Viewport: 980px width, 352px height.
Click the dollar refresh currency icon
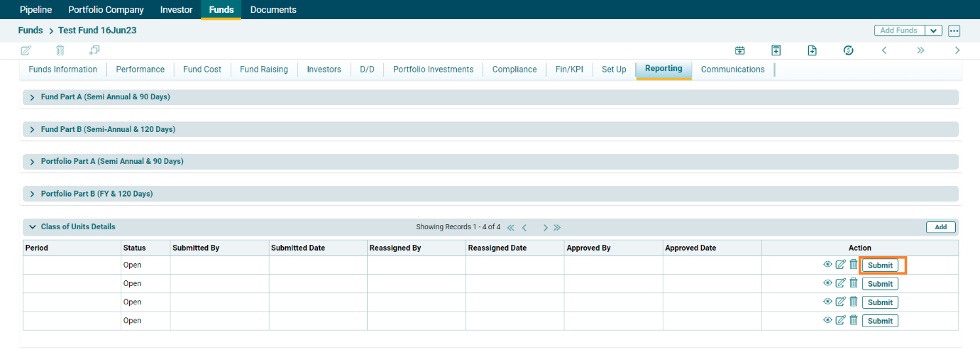[x=848, y=50]
